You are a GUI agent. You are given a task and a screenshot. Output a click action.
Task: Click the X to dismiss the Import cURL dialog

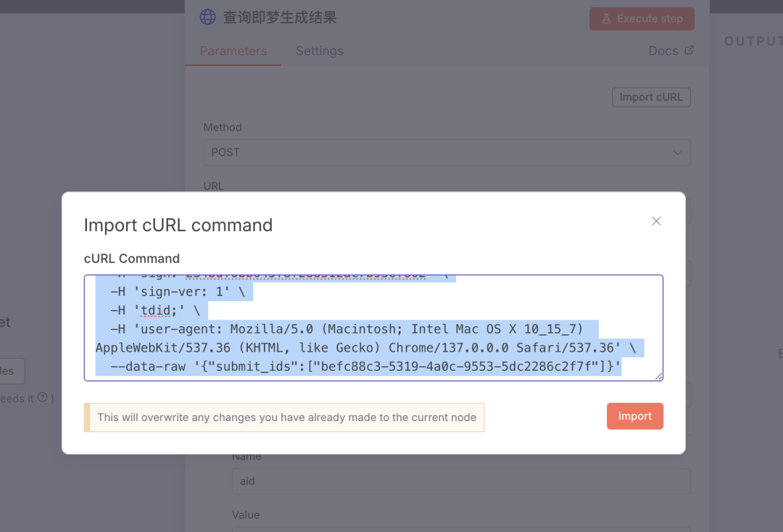[x=656, y=221]
